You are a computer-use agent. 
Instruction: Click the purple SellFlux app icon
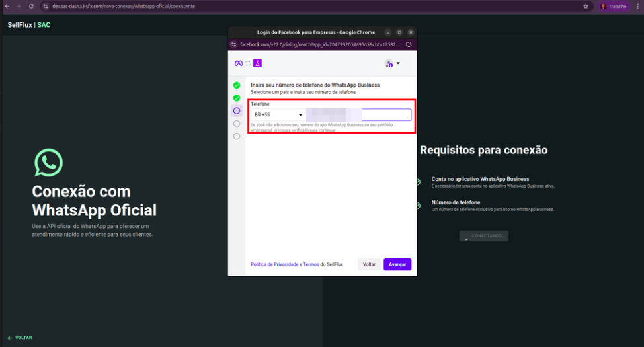(257, 63)
